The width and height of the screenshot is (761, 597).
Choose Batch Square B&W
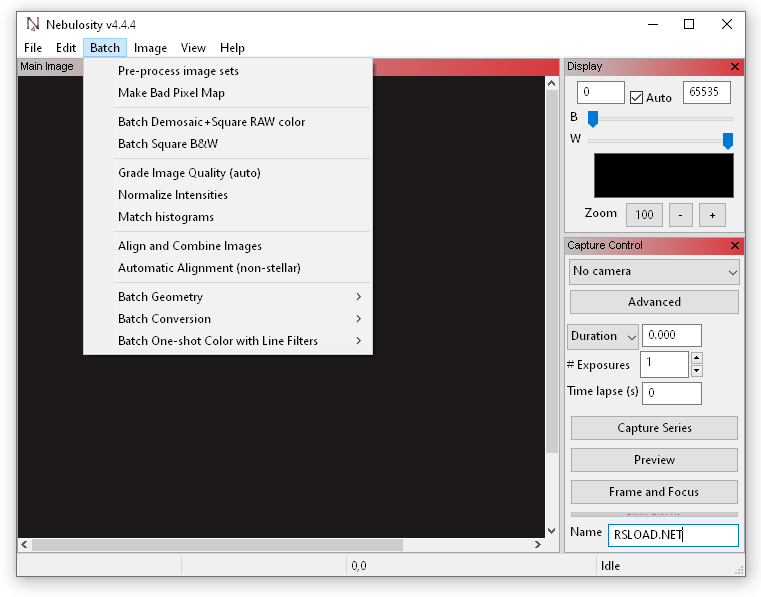click(228, 144)
